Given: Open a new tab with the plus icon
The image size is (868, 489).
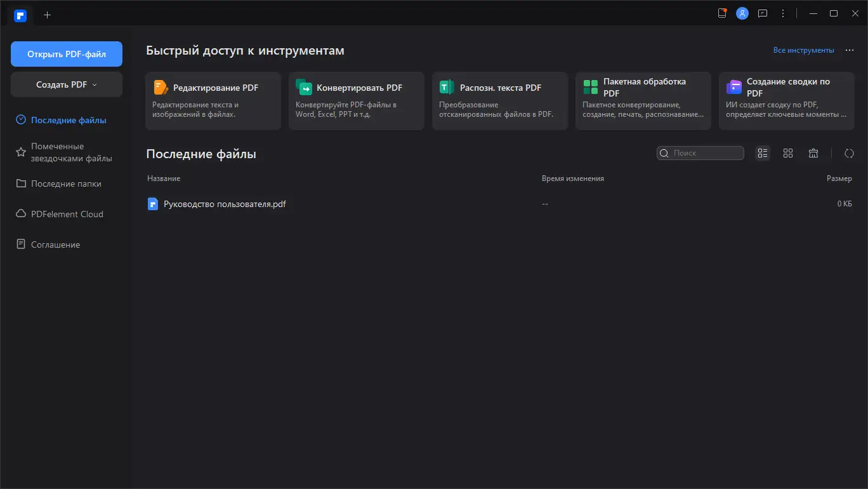Looking at the screenshot, I should (47, 15).
